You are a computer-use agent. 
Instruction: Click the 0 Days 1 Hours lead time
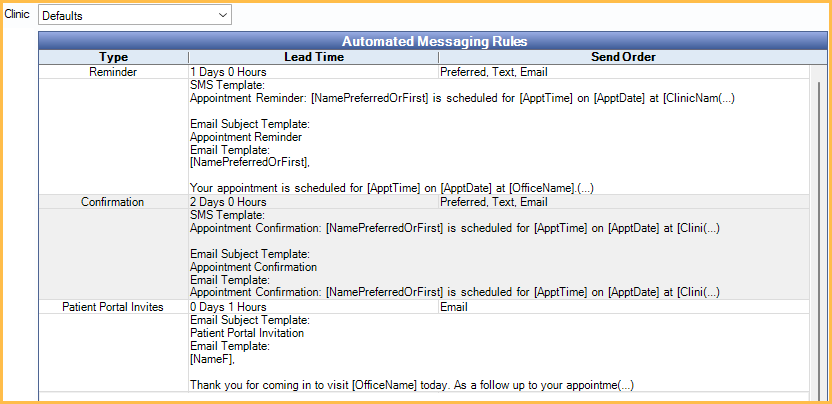[x=228, y=307]
